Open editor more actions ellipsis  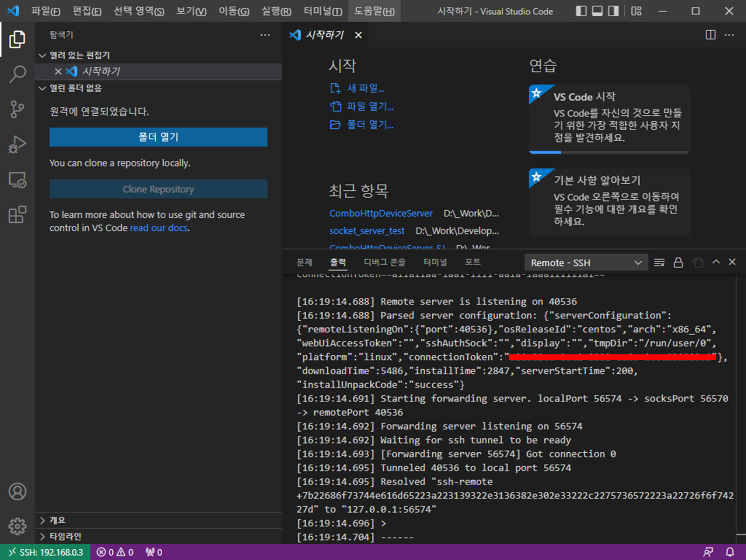pyautogui.click(x=729, y=35)
